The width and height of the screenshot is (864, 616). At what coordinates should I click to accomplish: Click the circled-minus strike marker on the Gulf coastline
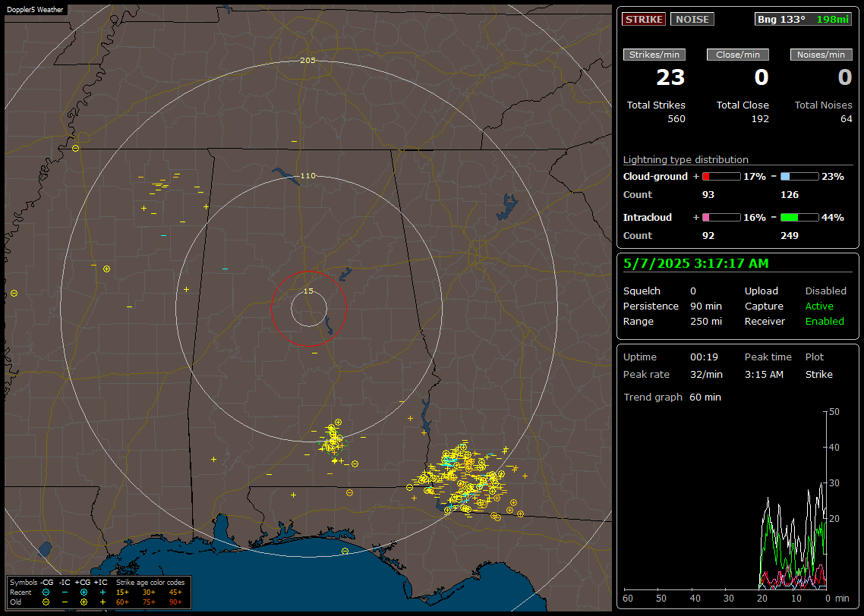tap(345, 551)
